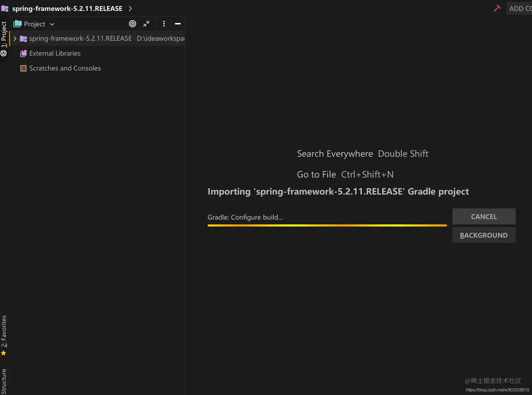
Task: Click the External Libraries icon
Action: tap(23, 53)
